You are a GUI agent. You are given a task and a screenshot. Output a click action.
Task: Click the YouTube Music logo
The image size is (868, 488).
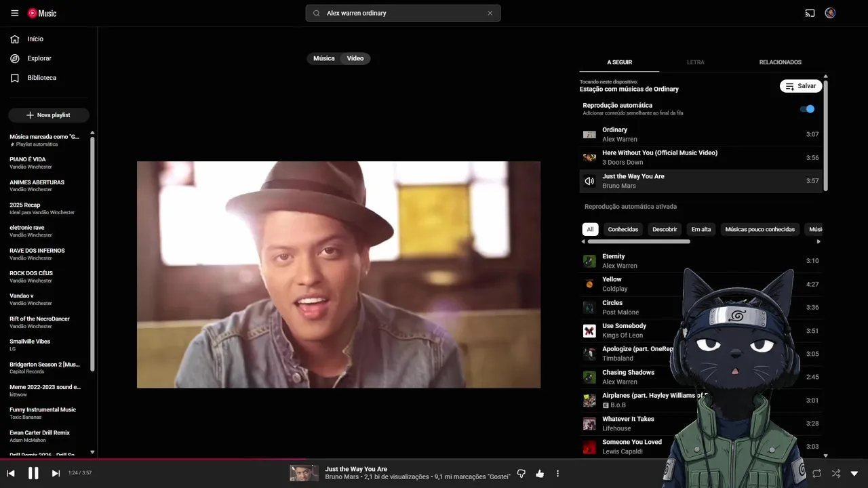[42, 13]
